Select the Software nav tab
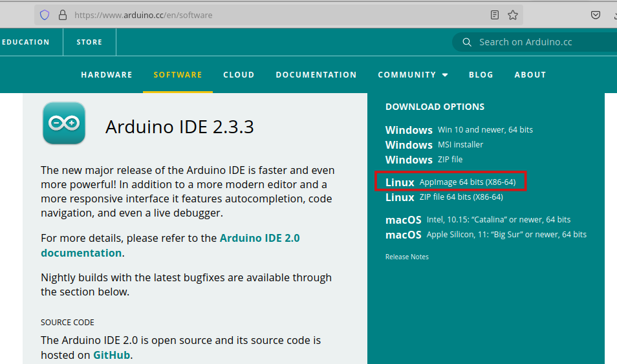617x364 pixels. click(178, 75)
